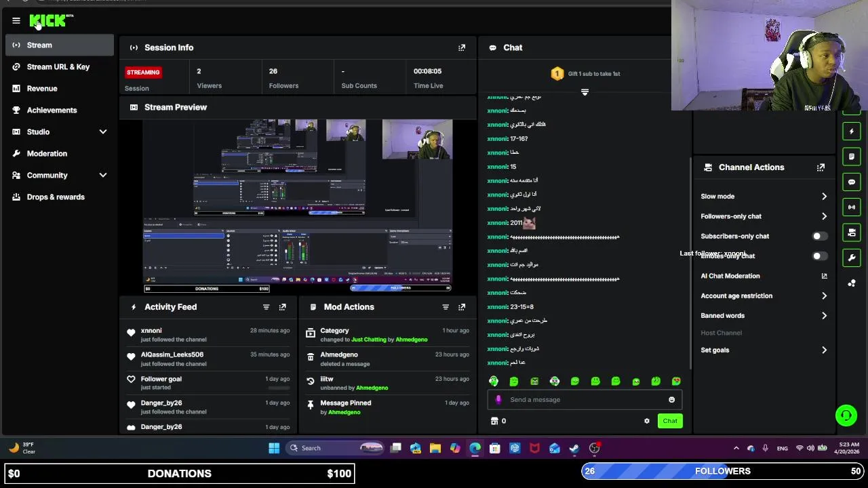Open the hamburger menu beside the Kick logo
The image size is (868, 488).
pyautogui.click(x=16, y=20)
